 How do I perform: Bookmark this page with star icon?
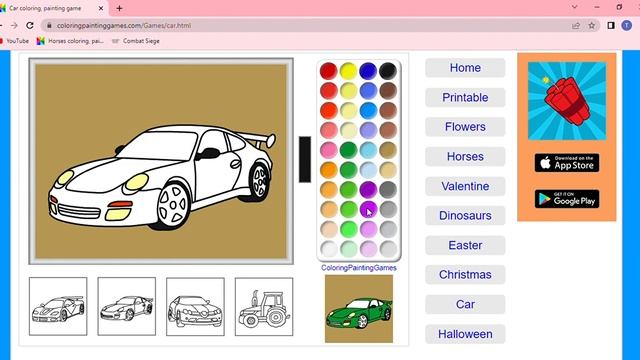(591, 25)
